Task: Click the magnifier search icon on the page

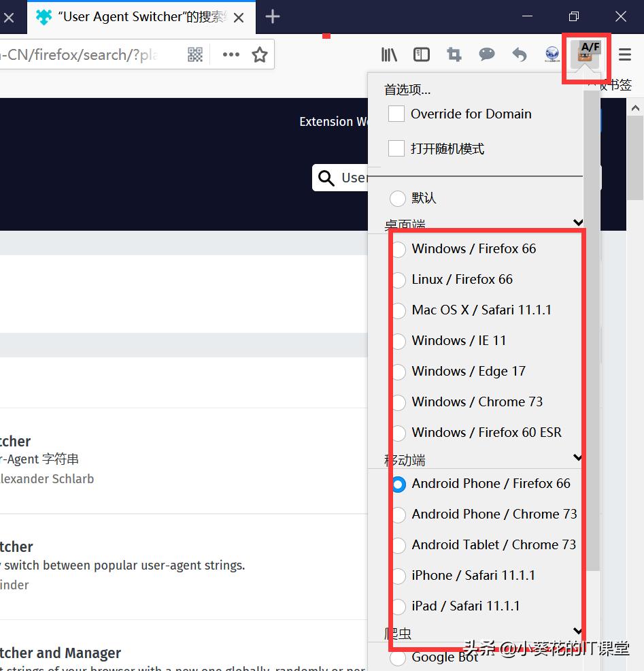Action: 326,178
